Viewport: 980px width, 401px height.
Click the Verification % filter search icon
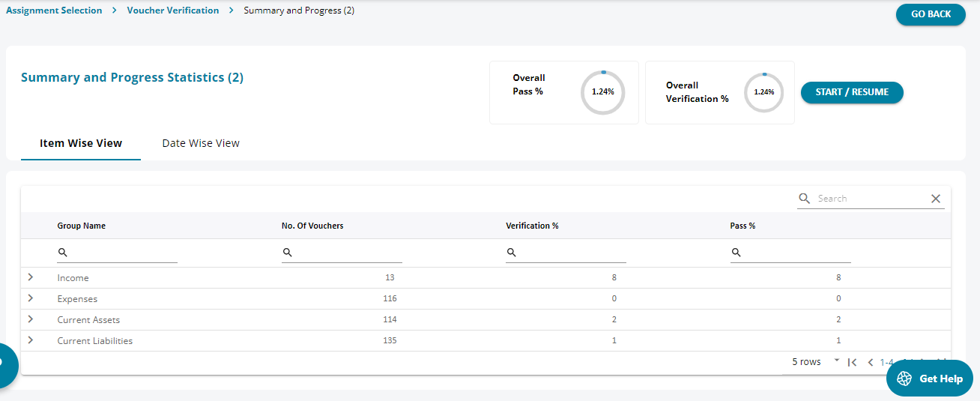click(x=512, y=253)
